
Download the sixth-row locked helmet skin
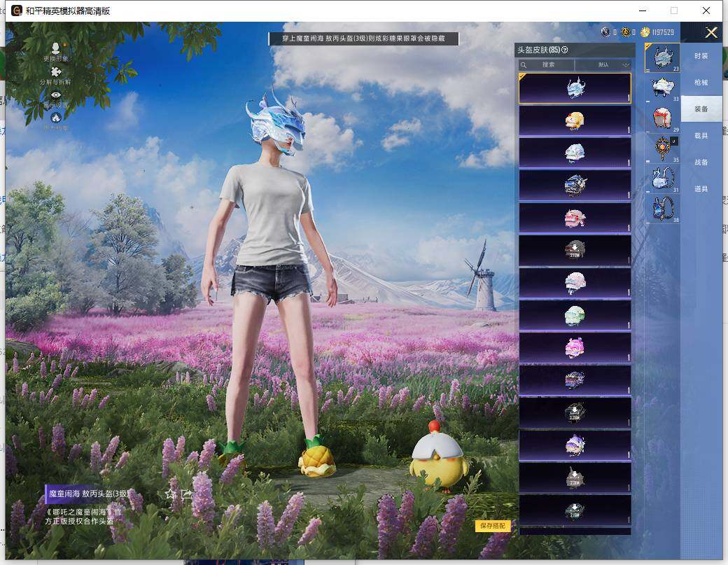(575, 250)
